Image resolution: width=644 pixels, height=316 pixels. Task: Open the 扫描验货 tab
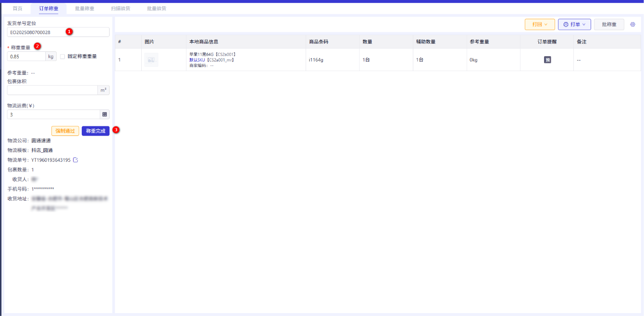(x=121, y=9)
